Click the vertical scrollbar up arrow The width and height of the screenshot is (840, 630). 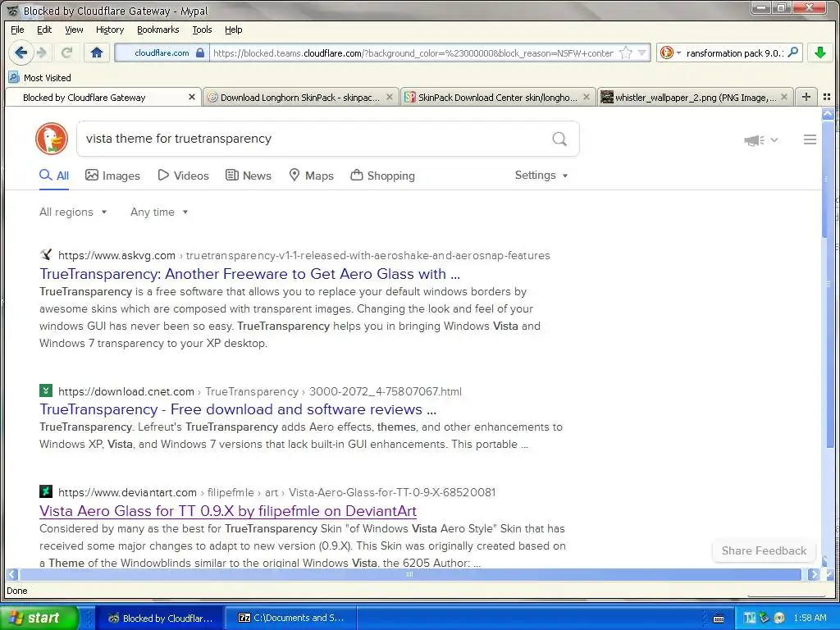[x=828, y=113]
